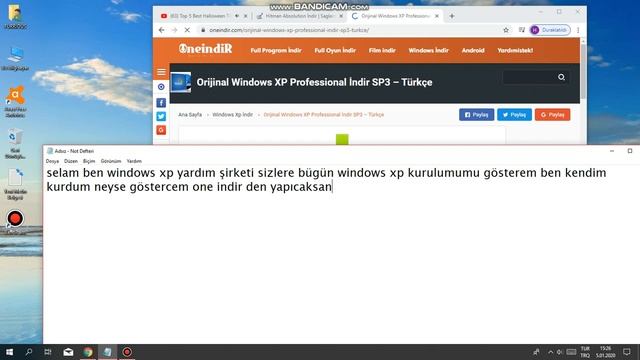Open the Yardım menu in Notepad

tap(134, 161)
